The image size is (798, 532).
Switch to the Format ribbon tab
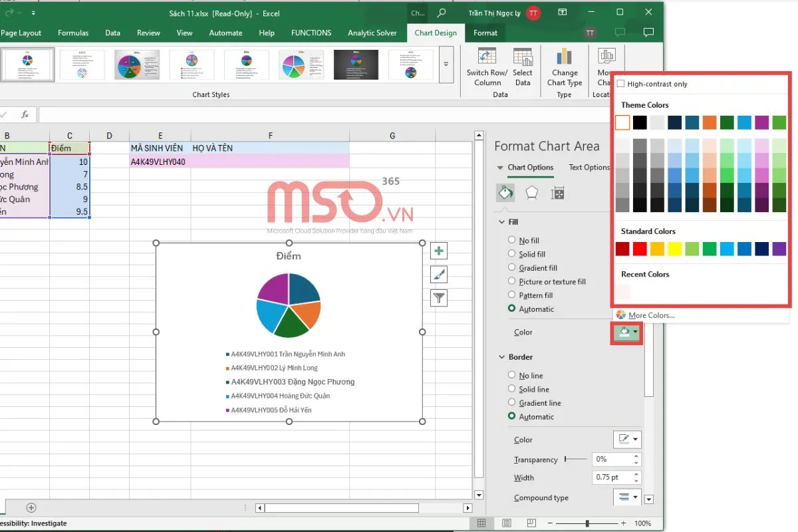click(485, 33)
